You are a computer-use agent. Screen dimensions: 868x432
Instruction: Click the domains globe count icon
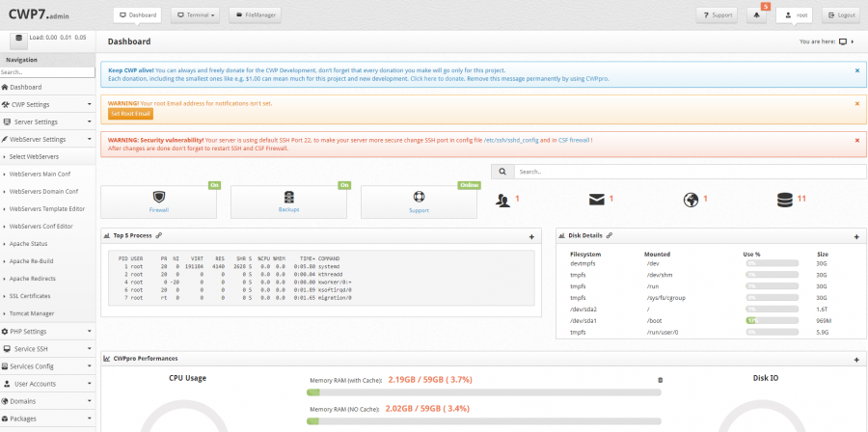691,201
